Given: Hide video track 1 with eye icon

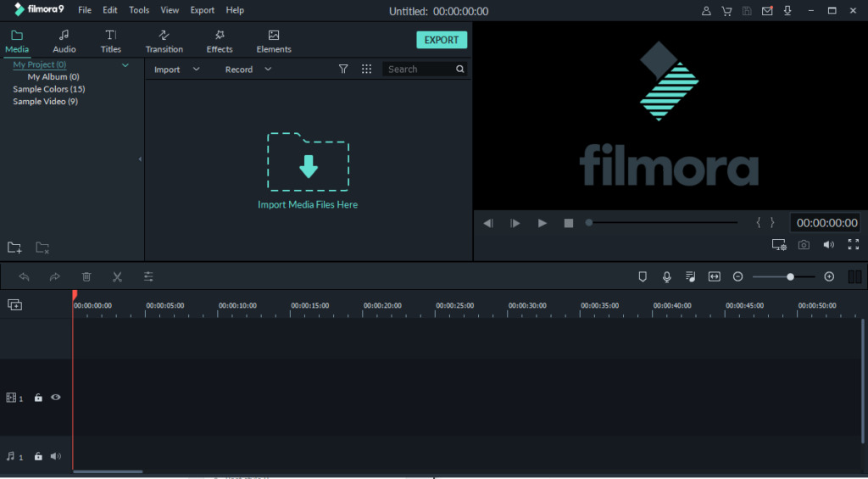Looking at the screenshot, I should pos(55,397).
